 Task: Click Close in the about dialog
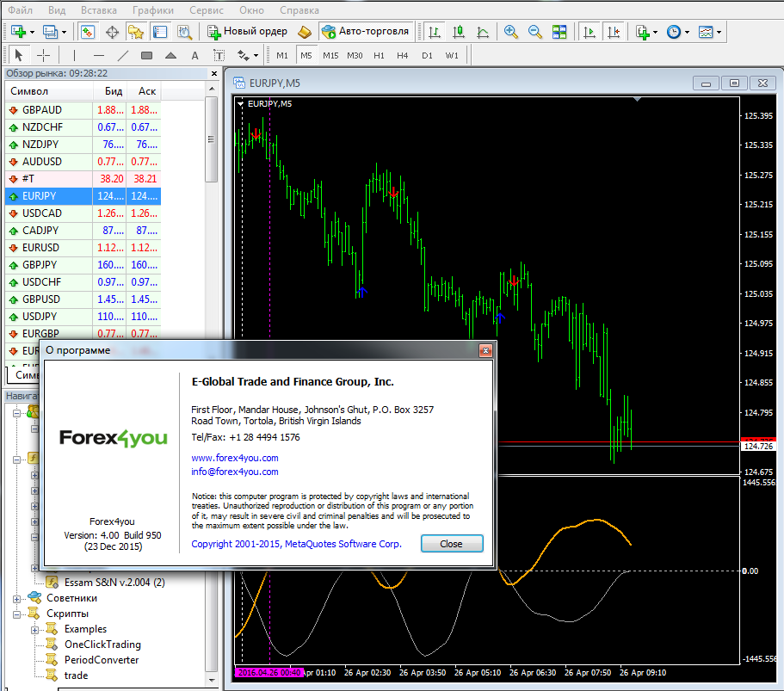coord(452,544)
